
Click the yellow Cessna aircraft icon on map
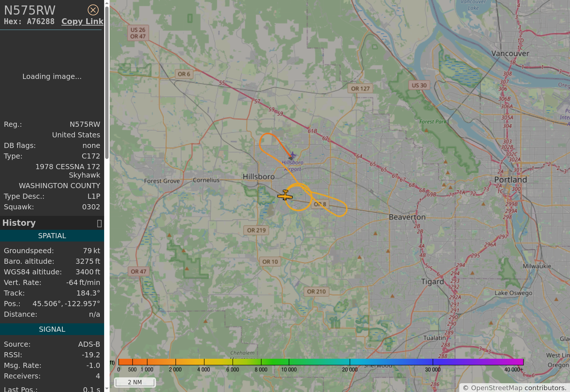tap(285, 196)
